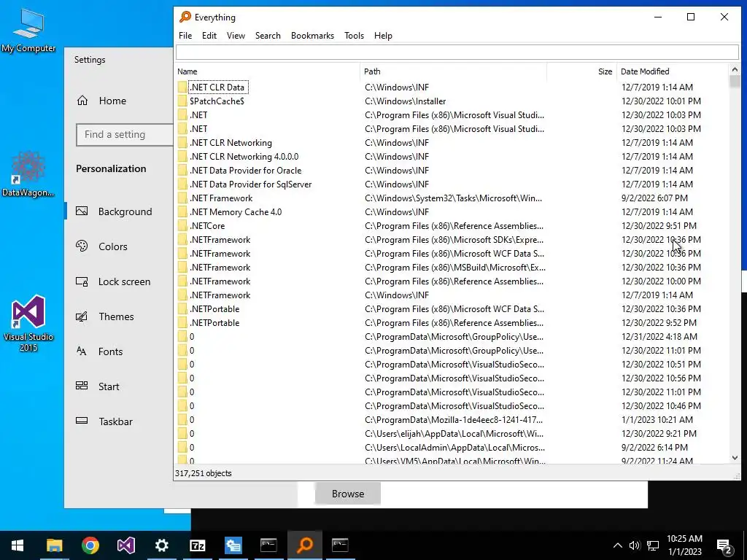
Task: Open the Windows Start button
Action: [x=18, y=545]
